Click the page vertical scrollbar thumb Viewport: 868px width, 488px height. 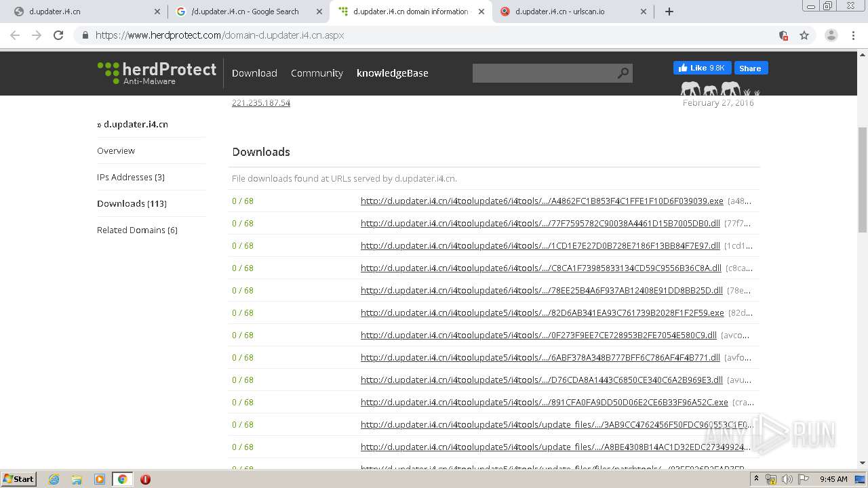863,180
